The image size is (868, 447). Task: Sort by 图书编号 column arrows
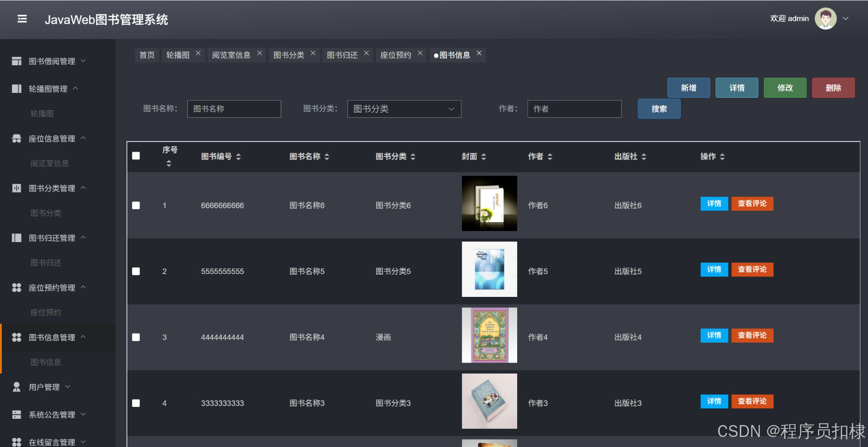tap(238, 157)
